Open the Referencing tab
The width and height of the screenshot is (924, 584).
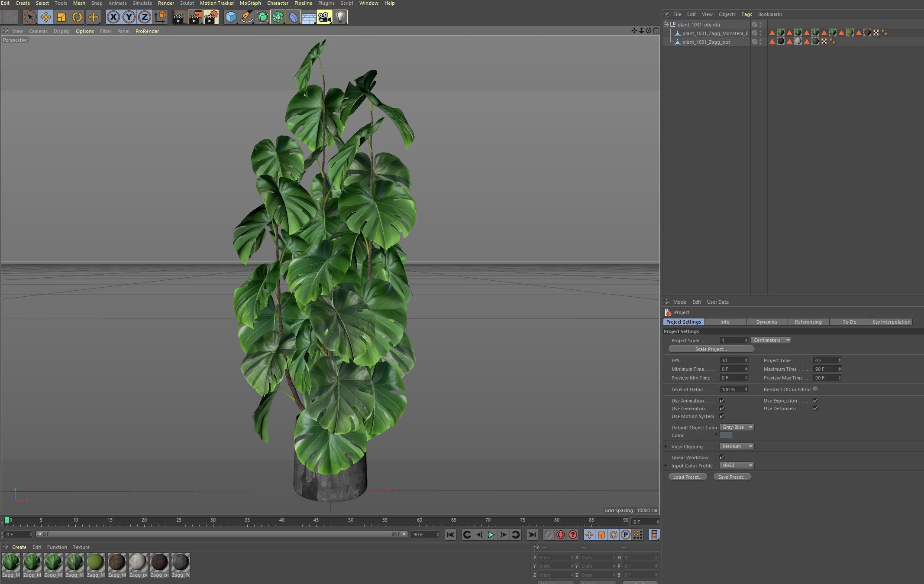point(808,322)
